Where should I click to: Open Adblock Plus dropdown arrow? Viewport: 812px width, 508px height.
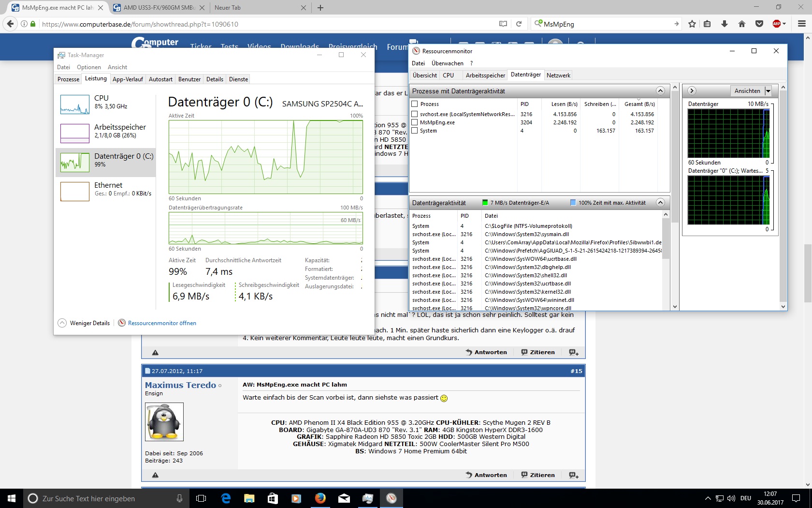[784, 24]
